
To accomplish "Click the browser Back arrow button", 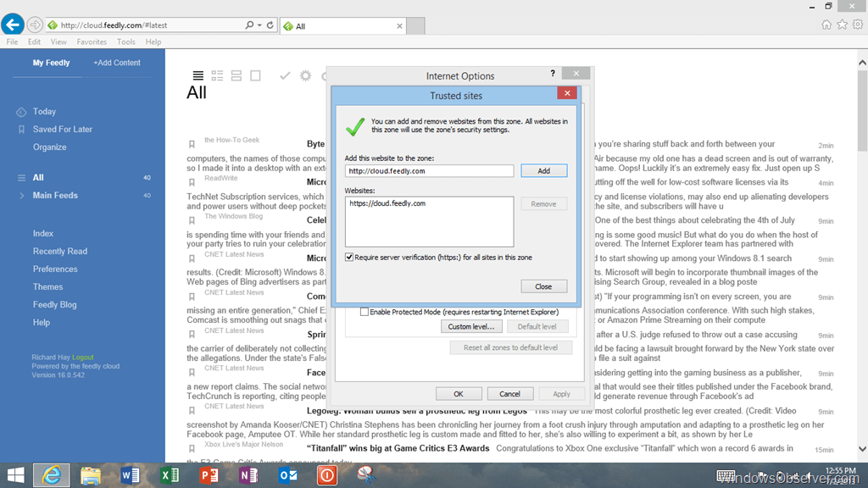I will pos(12,25).
